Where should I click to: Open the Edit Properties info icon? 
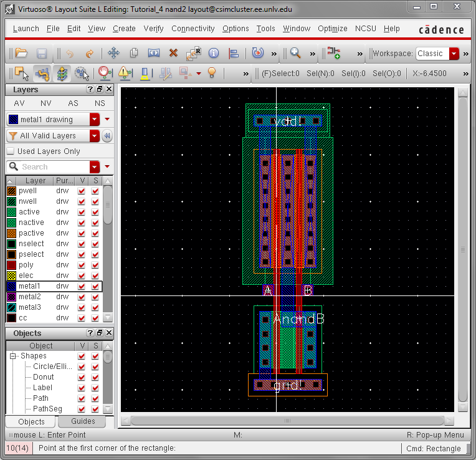coord(214,54)
